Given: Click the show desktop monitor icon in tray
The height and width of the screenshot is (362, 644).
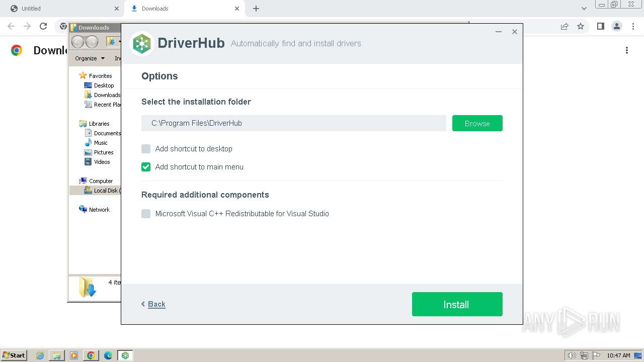Looking at the screenshot, I should [x=638, y=355].
